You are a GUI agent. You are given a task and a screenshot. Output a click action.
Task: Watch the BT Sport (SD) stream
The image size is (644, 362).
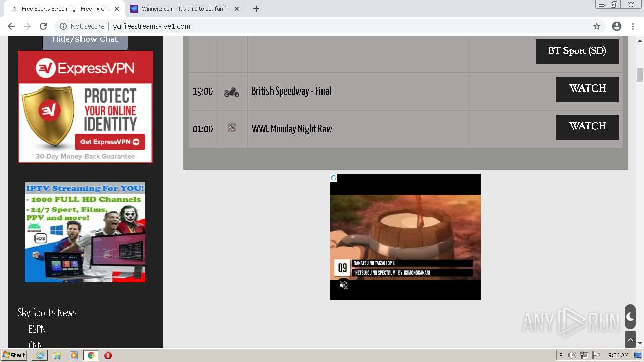point(577,51)
